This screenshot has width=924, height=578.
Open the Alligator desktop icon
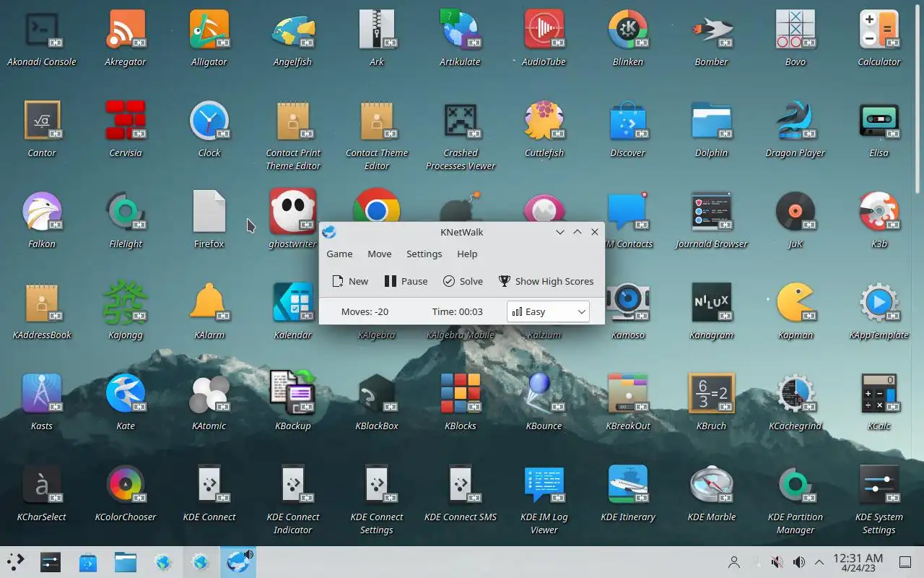pyautogui.click(x=209, y=38)
